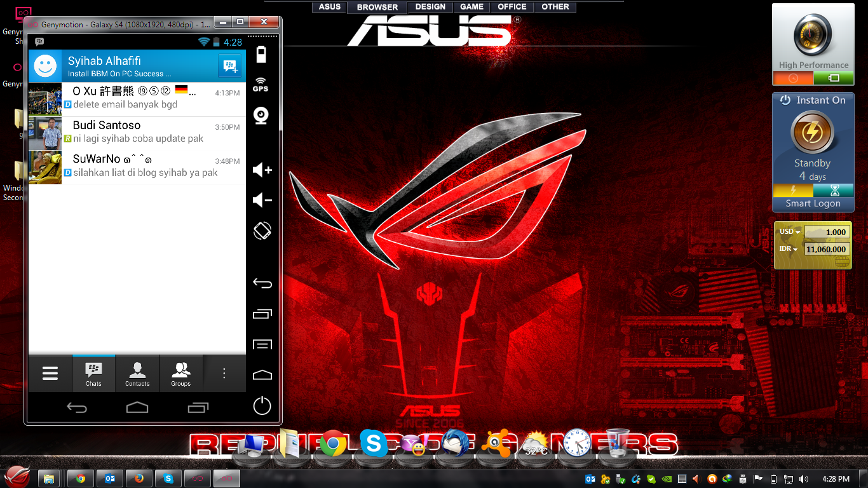Tap the Genymotion sidebar Recent Apps icon
This screenshot has height=488, width=868.
[x=262, y=313]
